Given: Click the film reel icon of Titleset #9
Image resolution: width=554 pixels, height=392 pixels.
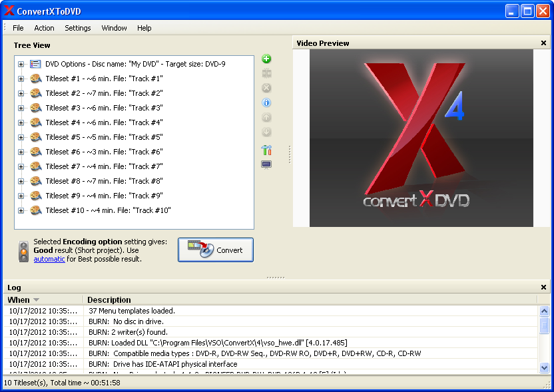Looking at the screenshot, I should (x=36, y=196).
